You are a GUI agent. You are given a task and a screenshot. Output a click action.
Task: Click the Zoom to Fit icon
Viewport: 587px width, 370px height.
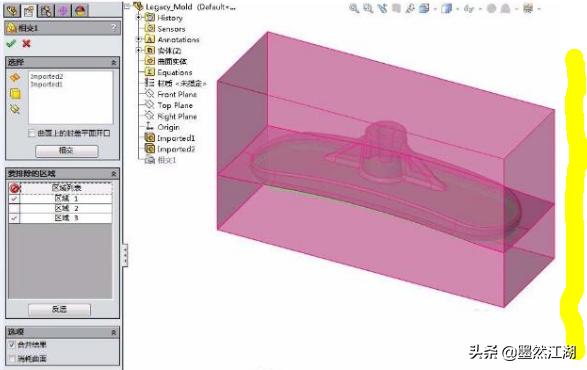[x=354, y=8]
